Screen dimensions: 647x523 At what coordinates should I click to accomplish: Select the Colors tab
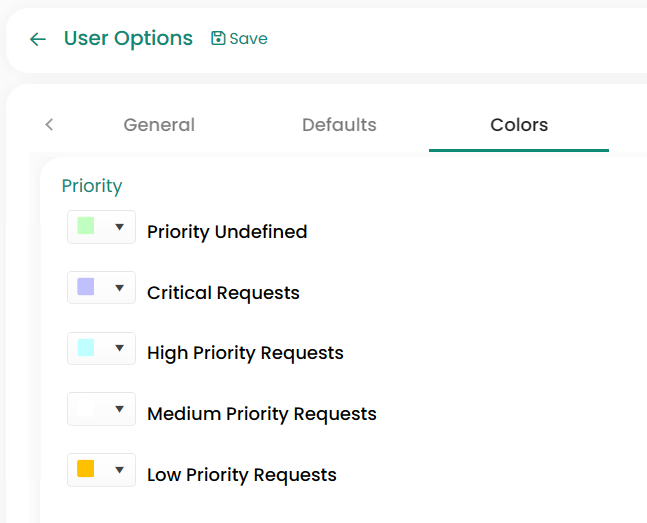click(x=519, y=125)
